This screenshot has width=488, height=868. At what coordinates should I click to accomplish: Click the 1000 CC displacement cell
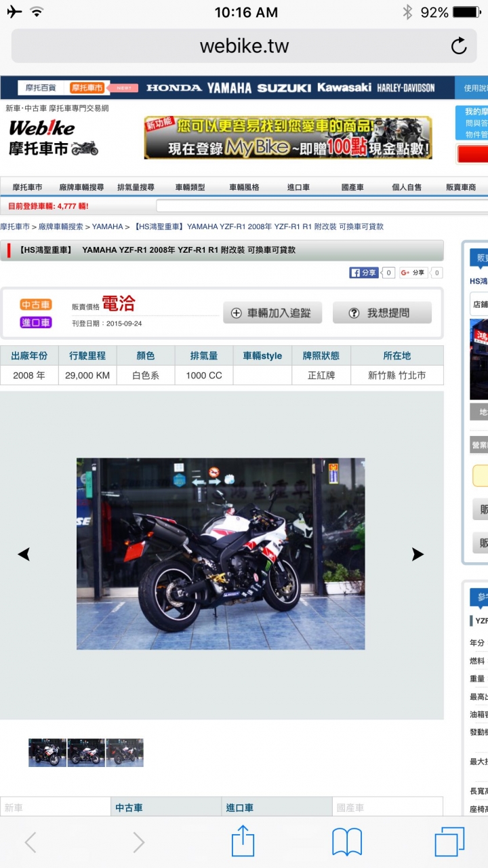203,375
